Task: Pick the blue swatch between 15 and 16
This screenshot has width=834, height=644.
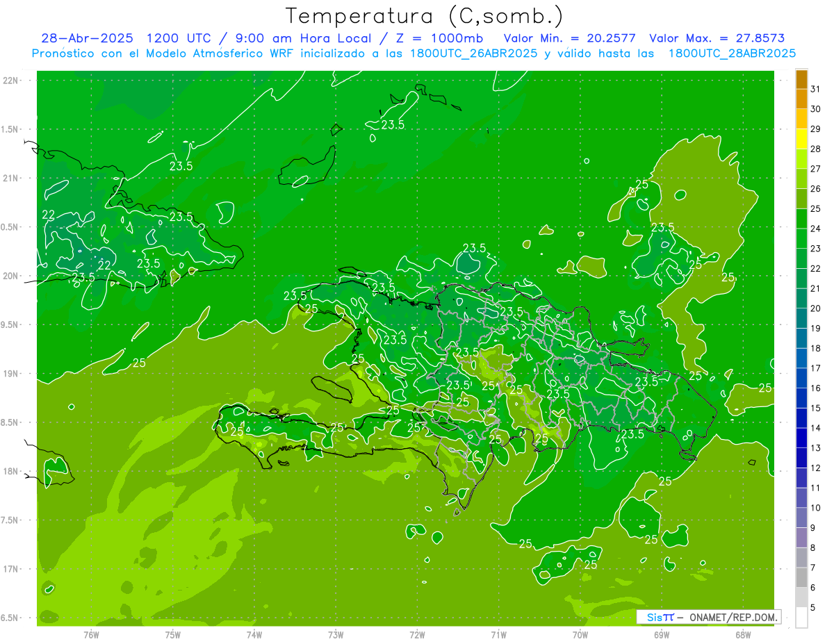Action: (x=801, y=398)
